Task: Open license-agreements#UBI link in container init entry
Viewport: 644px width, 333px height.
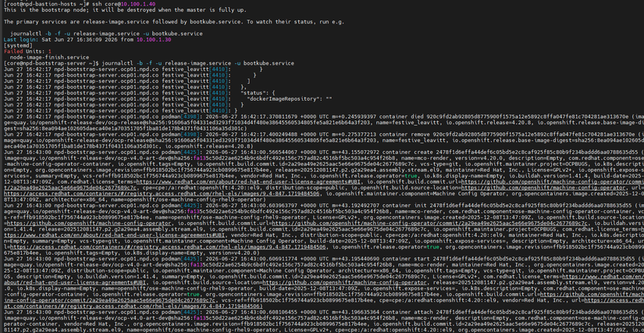Action: point(114,235)
